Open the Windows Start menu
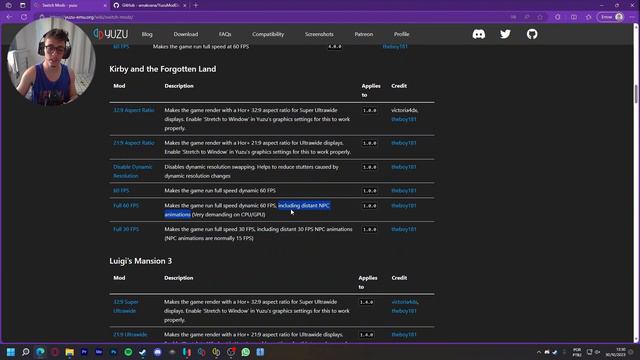640x360 pixels. (11, 352)
